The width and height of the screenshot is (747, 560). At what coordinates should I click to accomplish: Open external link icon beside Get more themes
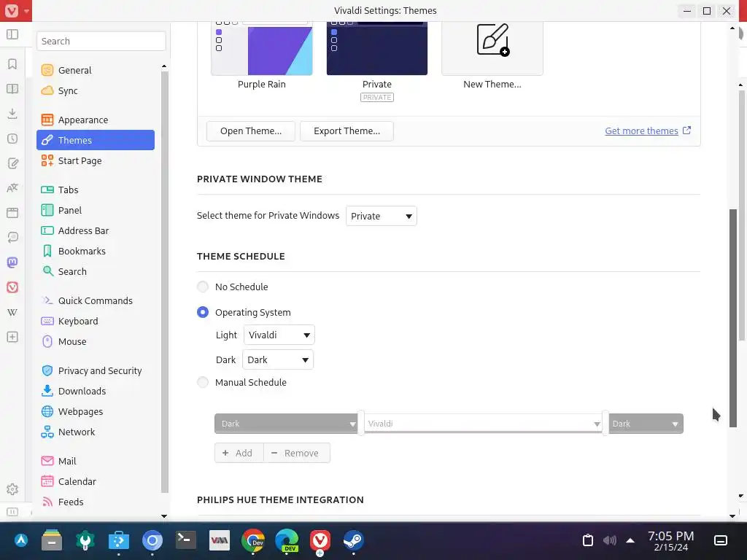point(686,130)
